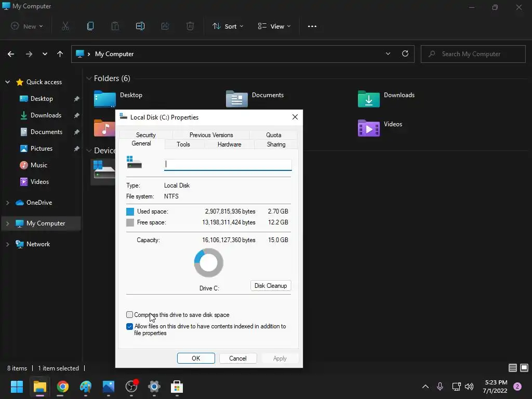The height and width of the screenshot is (399, 532).
Task: Click the Paste clipboard icon
Action: [x=115, y=26]
